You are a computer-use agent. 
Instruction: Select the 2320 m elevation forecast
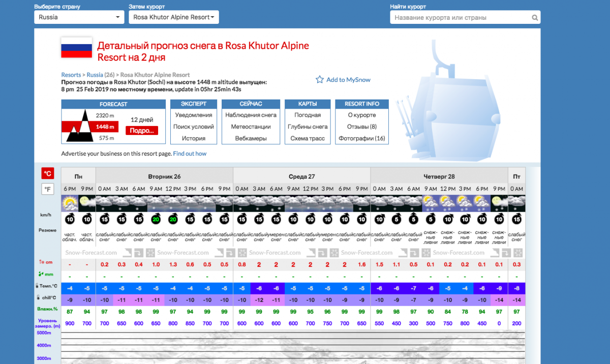(105, 116)
